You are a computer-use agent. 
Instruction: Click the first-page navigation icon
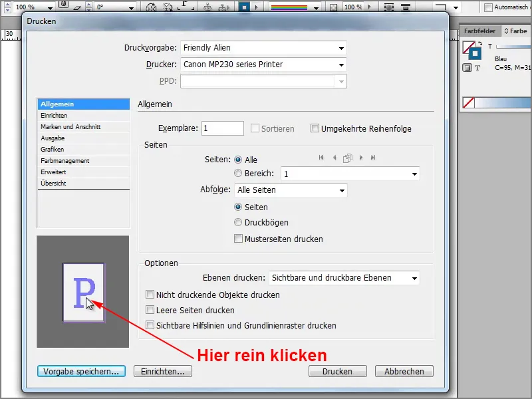[x=321, y=158]
